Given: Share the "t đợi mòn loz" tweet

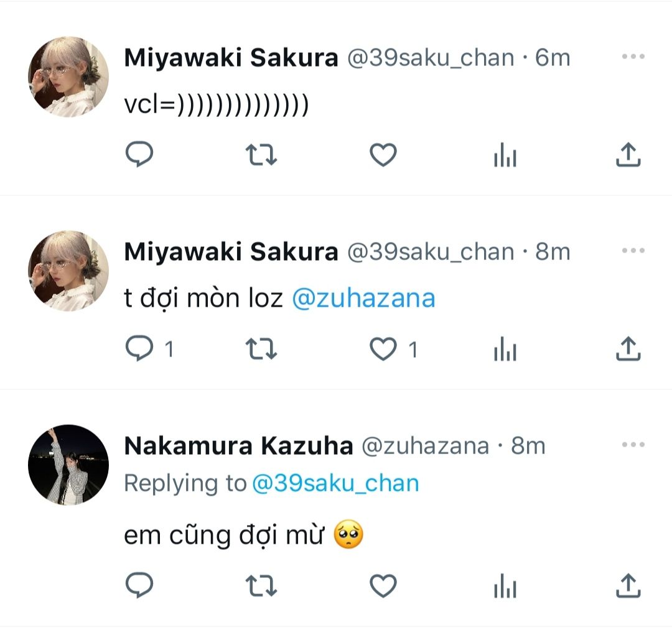Looking at the screenshot, I should click(628, 349).
